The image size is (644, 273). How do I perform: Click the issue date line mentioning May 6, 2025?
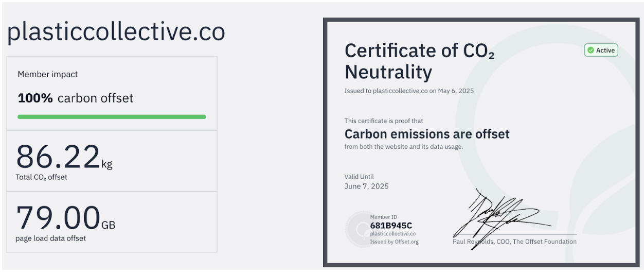tap(409, 91)
